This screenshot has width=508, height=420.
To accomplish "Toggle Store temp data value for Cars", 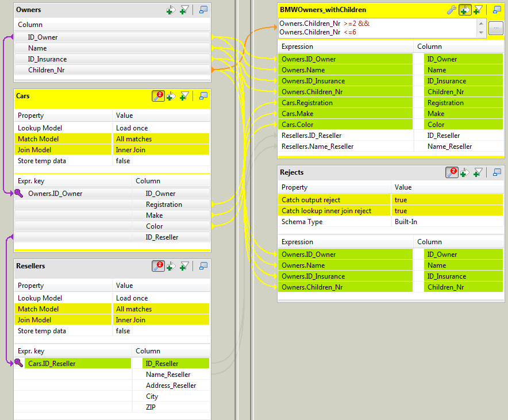I will [161, 161].
